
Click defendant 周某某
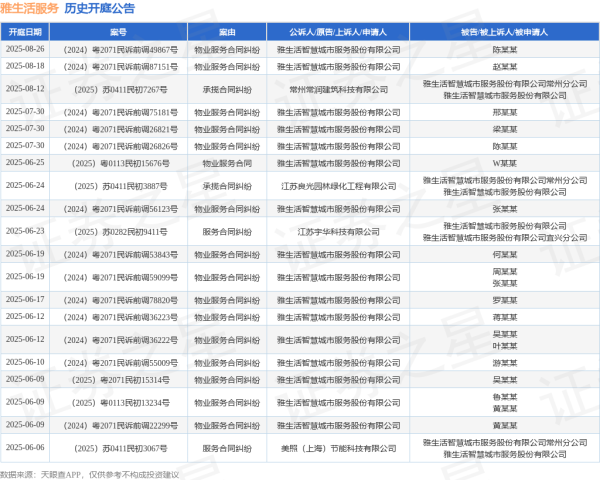click(505, 272)
